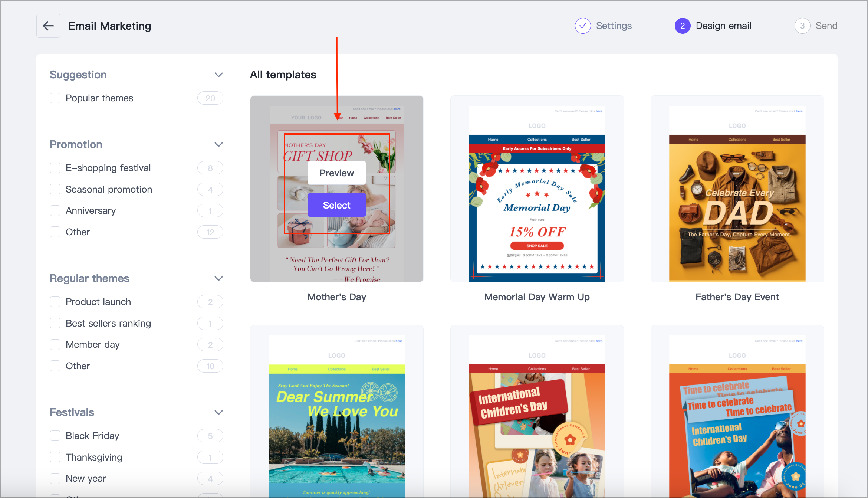The width and height of the screenshot is (868, 498).
Task: Click the Popular themes count badge 20
Action: pyautogui.click(x=210, y=98)
